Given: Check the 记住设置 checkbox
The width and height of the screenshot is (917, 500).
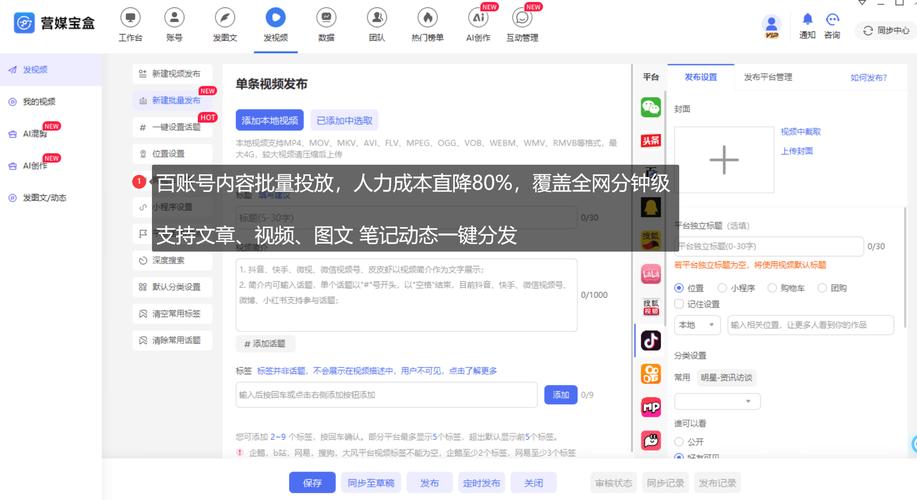Looking at the screenshot, I should (681, 304).
